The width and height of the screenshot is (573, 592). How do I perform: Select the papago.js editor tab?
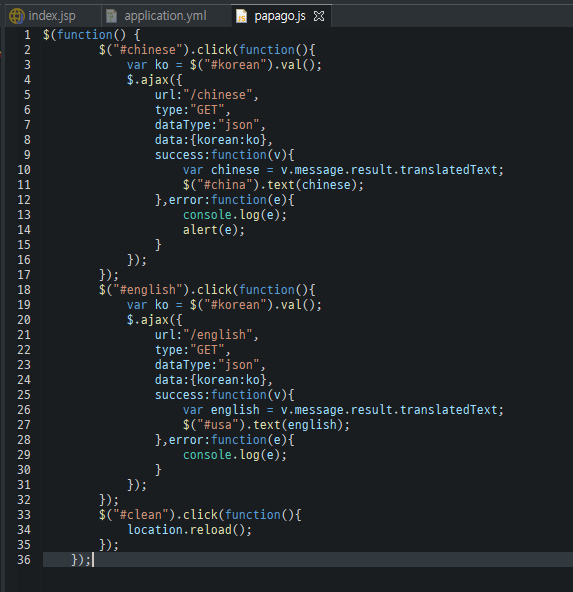280,16
